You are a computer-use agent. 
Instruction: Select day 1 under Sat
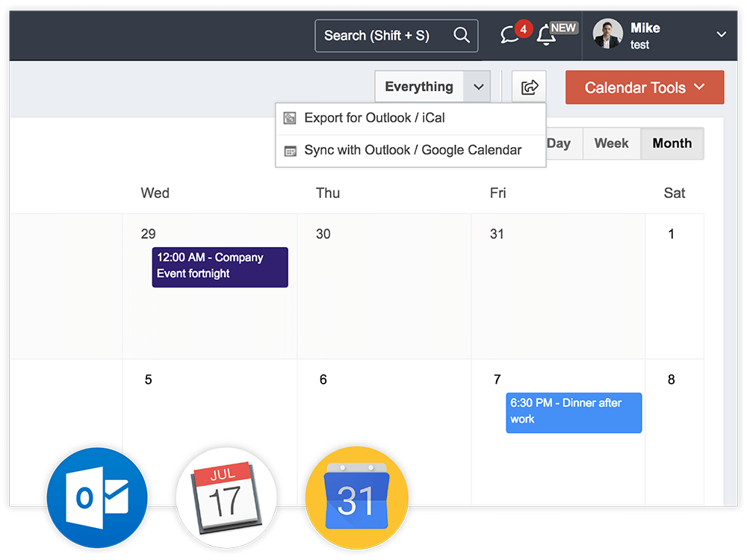tap(672, 234)
